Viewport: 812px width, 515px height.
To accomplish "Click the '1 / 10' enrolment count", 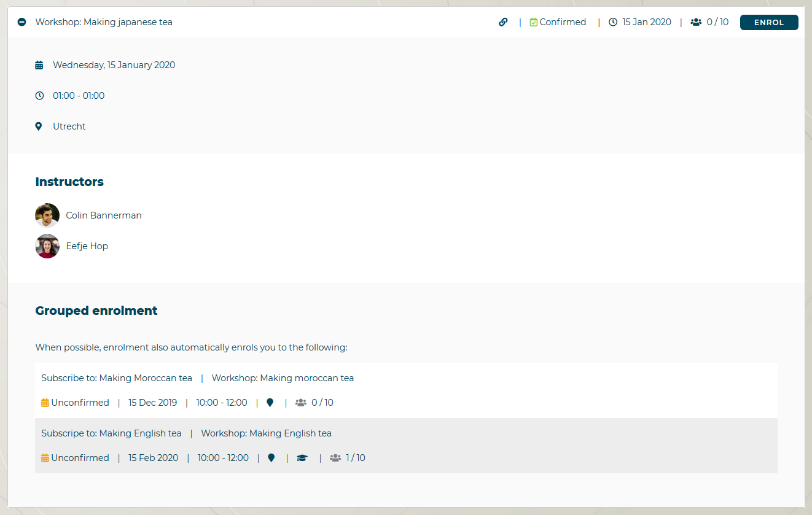I will (356, 458).
